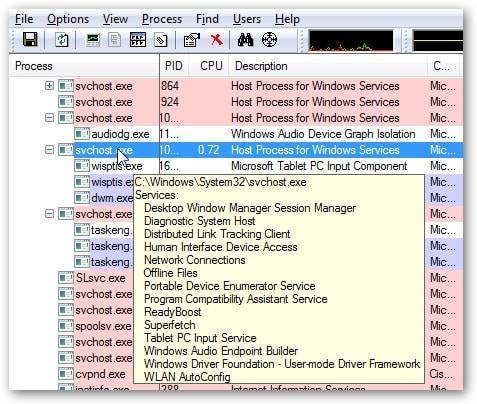Open the Process menu

(x=162, y=19)
